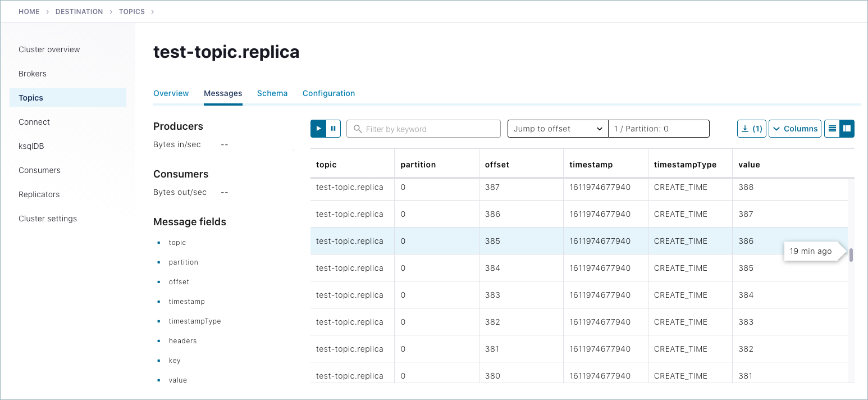This screenshot has width=868, height=400.
Task: Open the Configuration tab
Action: tap(328, 93)
